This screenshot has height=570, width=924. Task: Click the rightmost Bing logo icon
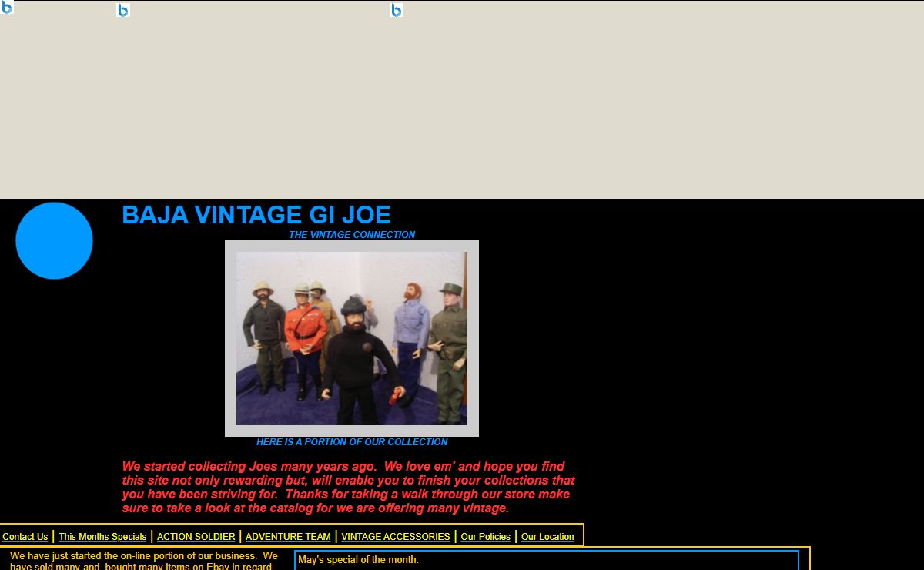[397, 10]
